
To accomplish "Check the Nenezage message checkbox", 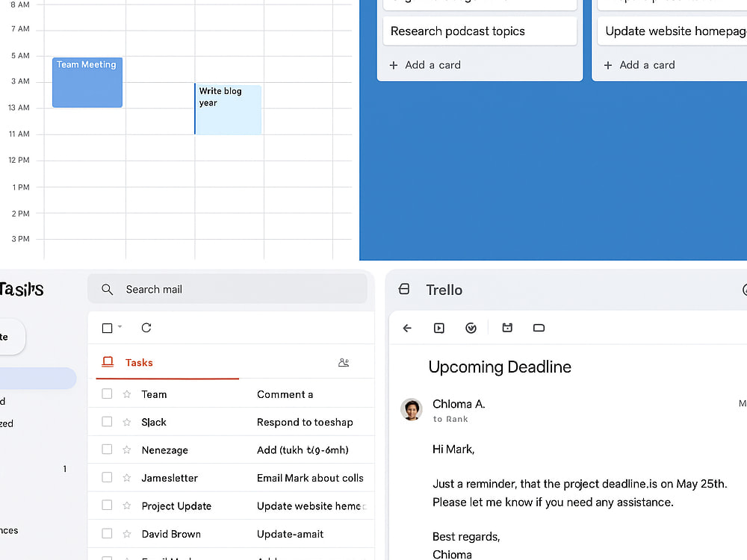I will pyautogui.click(x=107, y=449).
